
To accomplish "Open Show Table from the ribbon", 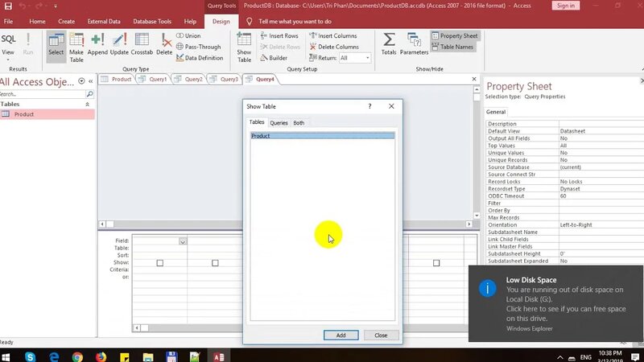I will tap(244, 47).
